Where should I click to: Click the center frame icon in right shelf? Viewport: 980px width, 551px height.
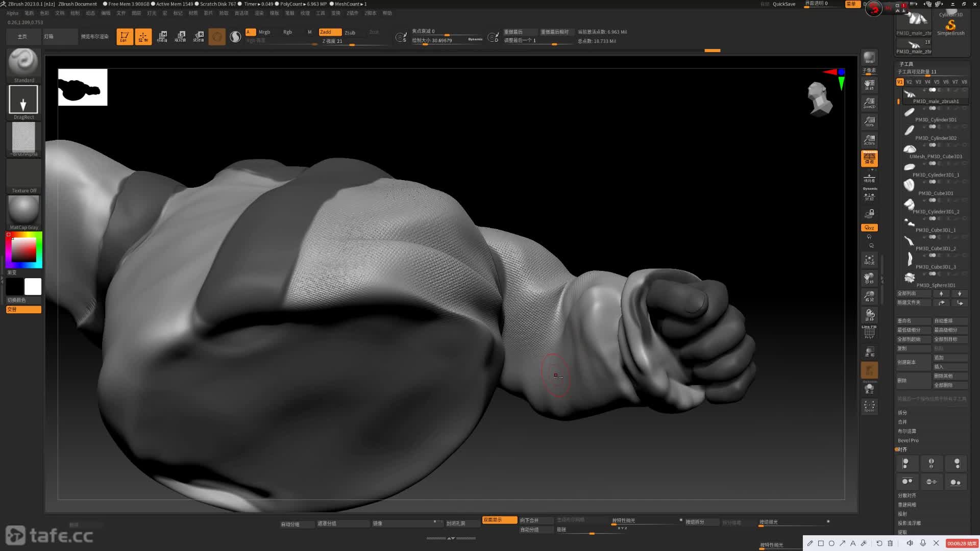[x=869, y=259]
